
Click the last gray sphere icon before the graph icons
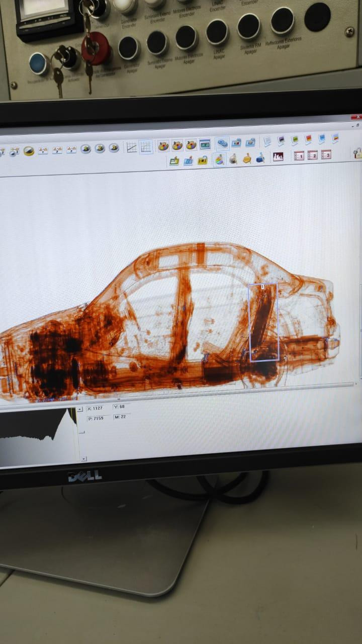coord(114,148)
